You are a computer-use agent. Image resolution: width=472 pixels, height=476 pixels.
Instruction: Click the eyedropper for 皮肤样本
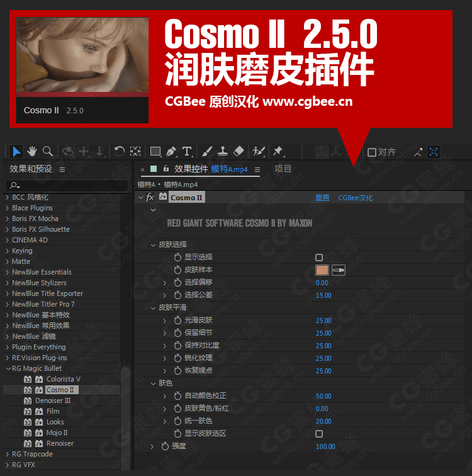pyautogui.click(x=339, y=270)
